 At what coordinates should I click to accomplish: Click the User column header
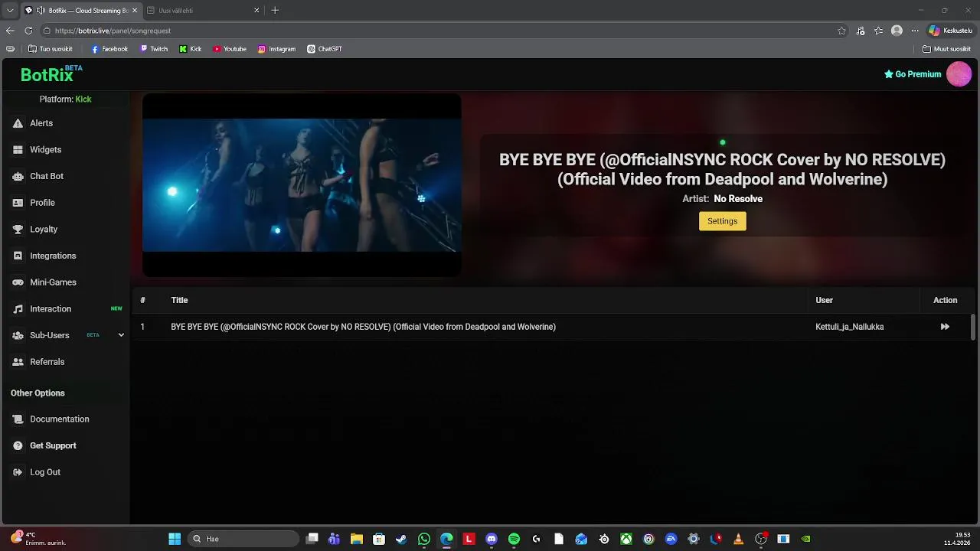824,300
